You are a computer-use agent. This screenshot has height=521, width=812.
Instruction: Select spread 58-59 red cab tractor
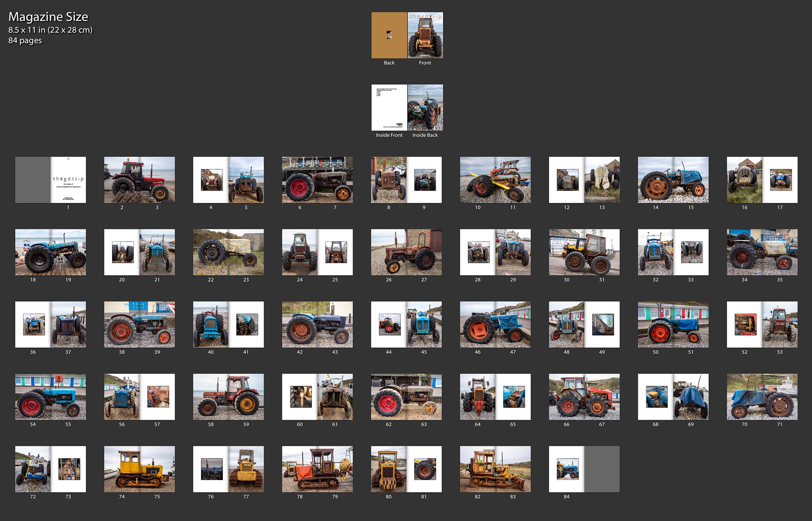[x=228, y=397]
